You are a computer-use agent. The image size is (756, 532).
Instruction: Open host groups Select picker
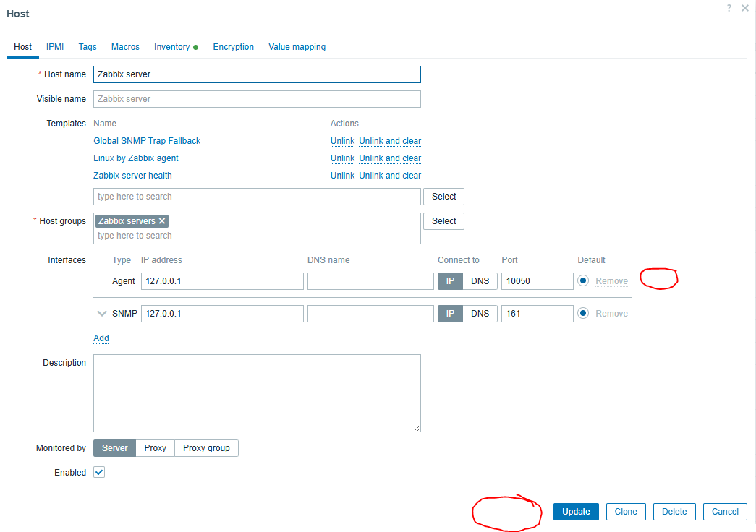[443, 221]
